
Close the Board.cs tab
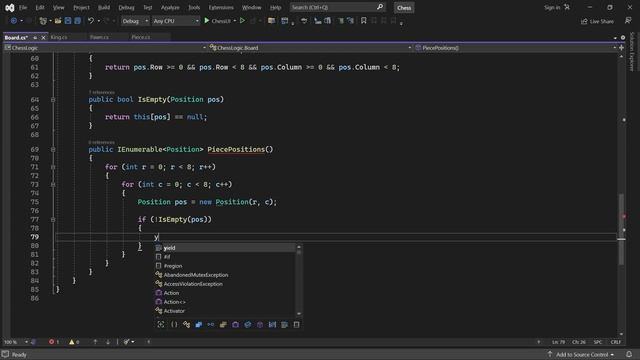[x=43, y=38]
